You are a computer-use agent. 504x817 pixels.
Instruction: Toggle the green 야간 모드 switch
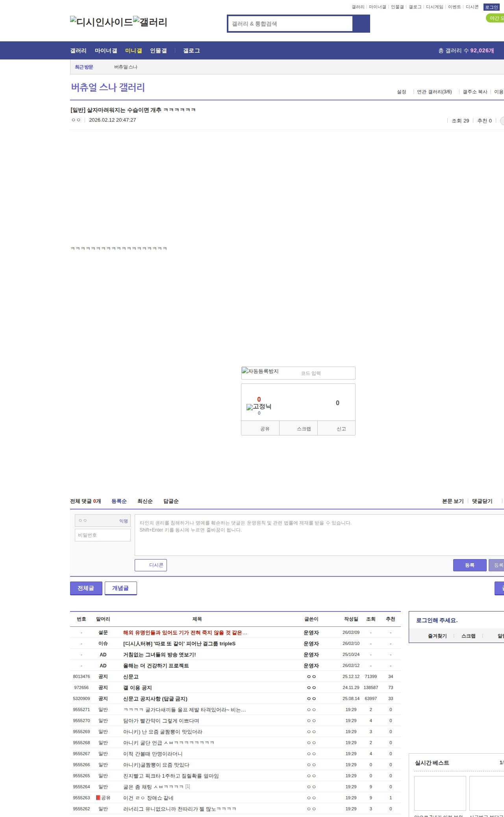click(495, 18)
